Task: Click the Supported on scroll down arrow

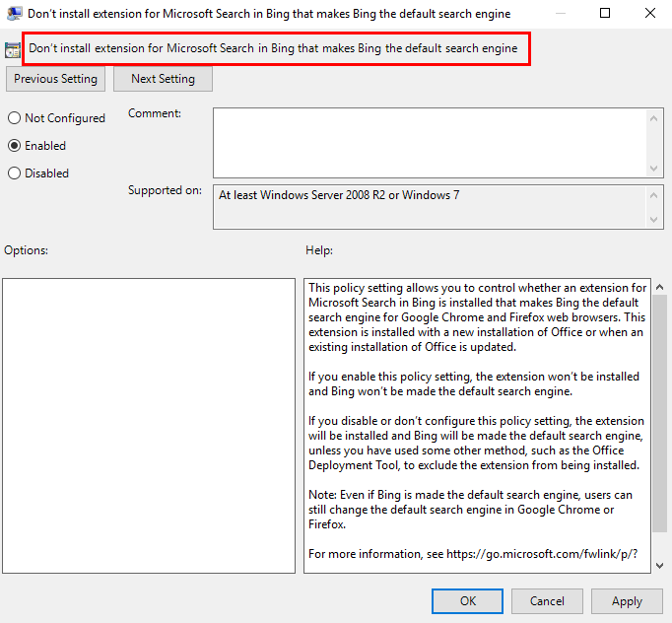Action: 653,220
